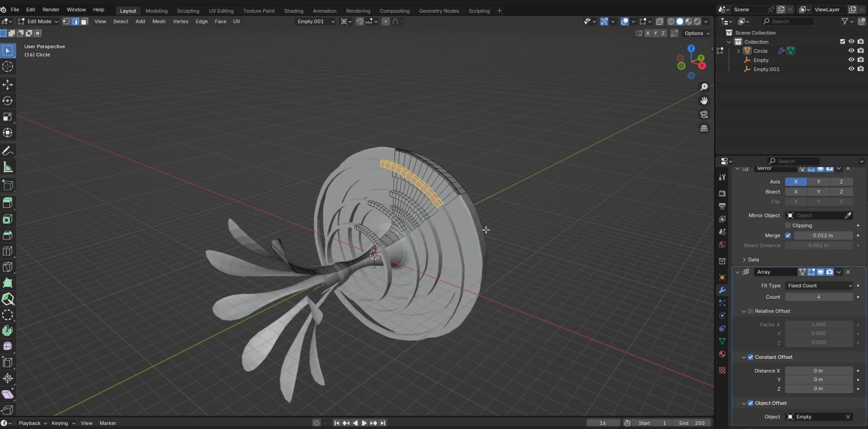Click the viewport zoom magnifier icon
Viewport: 868px width, 429px height.
coord(704,87)
